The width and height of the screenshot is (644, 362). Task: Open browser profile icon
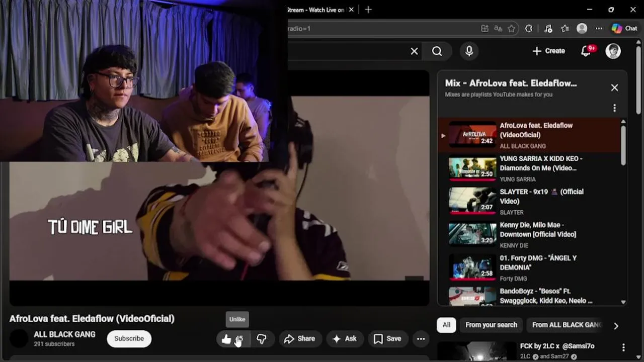click(x=582, y=29)
